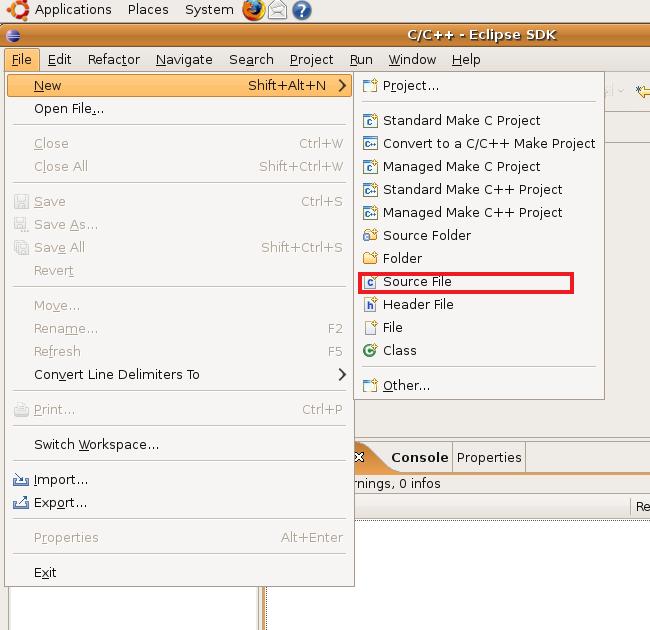Open the Project menu in menu bar
The width and height of the screenshot is (650, 630).
pyautogui.click(x=311, y=60)
